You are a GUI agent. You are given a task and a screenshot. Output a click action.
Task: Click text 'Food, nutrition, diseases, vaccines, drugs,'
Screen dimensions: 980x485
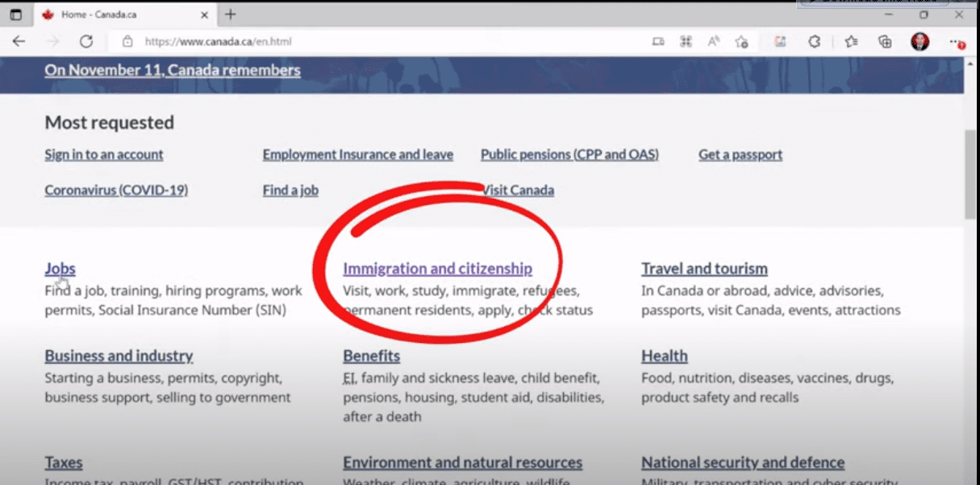coord(767,378)
